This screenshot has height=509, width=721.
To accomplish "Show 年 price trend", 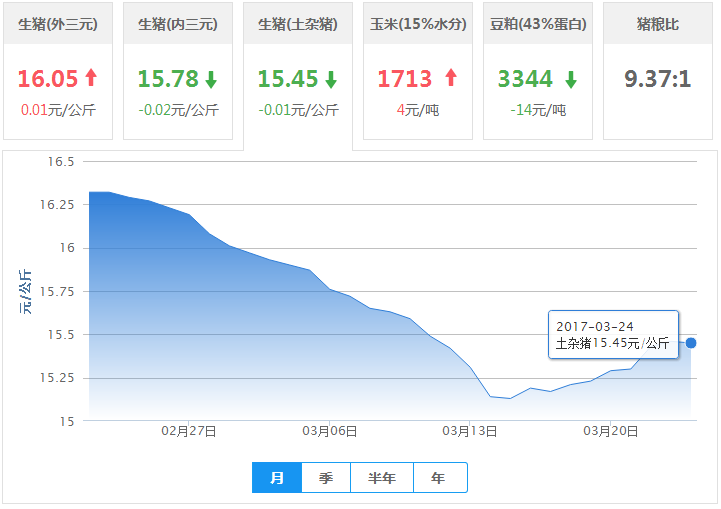I will pos(439,478).
